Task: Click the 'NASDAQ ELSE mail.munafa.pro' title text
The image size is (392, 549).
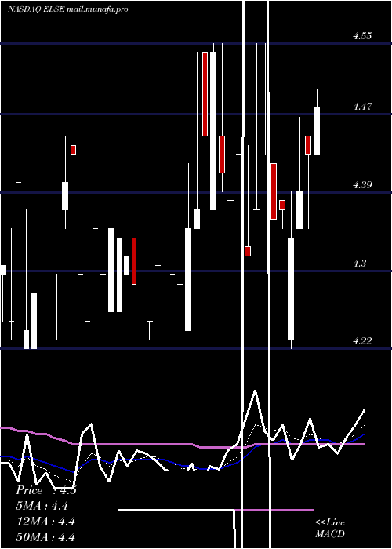Action: click(x=68, y=9)
